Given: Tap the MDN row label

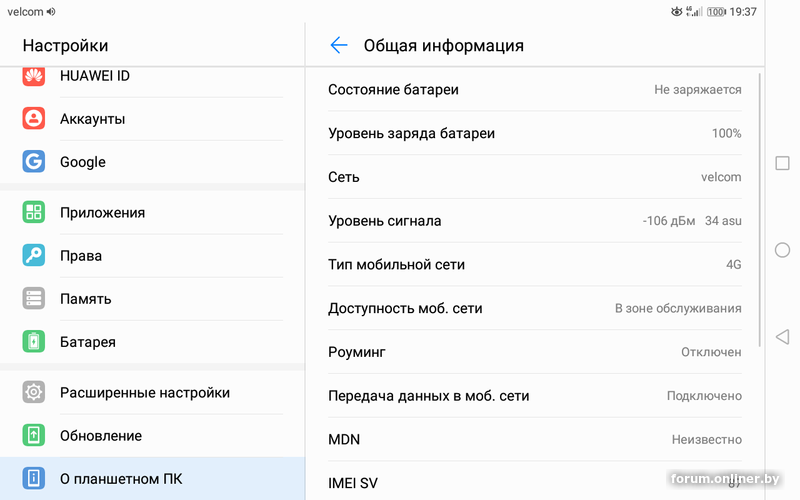Looking at the screenshot, I should tap(344, 439).
